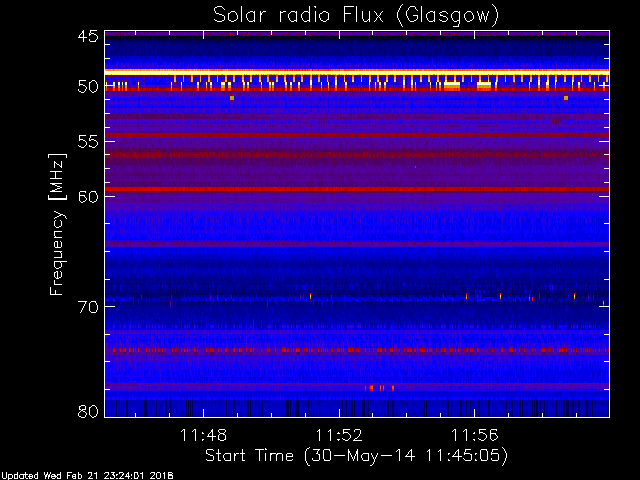
Task: Click the 60 frequency axis label
Action: pos(88,197)
